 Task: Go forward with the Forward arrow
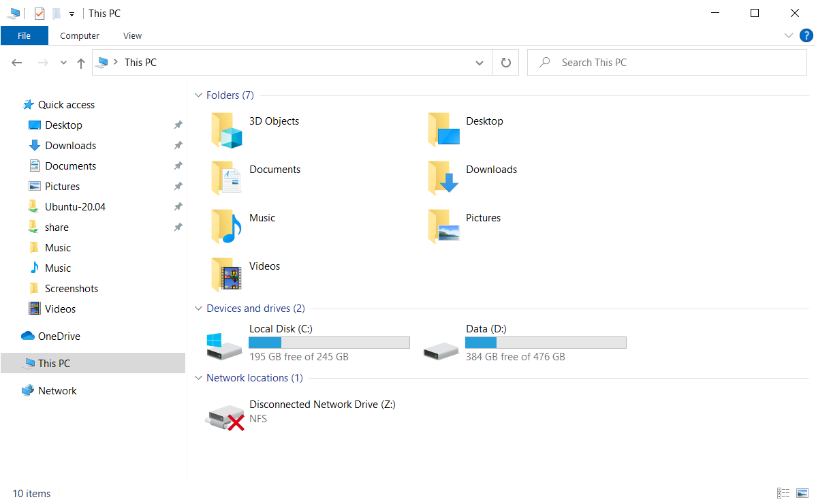click(x=43, y=63)
